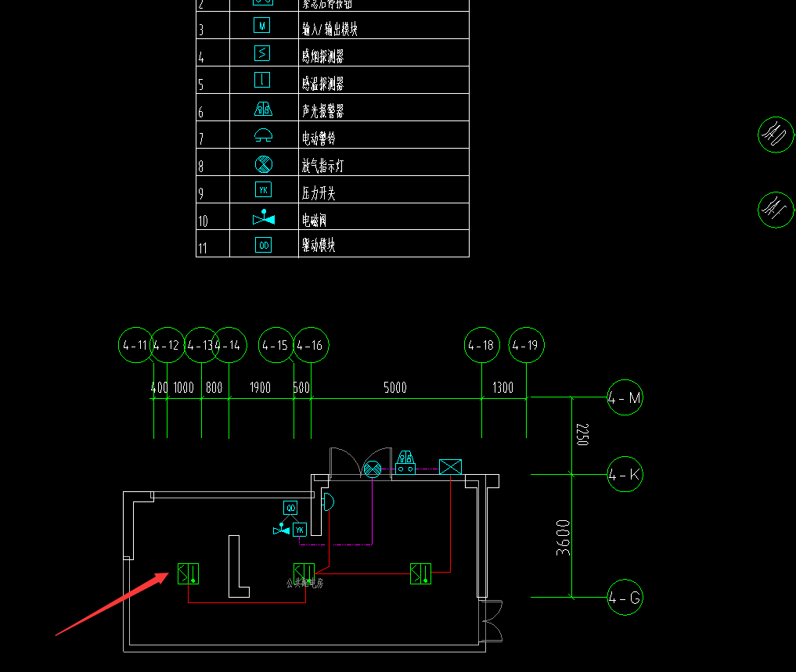Image resolution: width=796 pixels, height=672 pixels.
Task: Click the legend text '驱动模块'
Action: click(319, 246)
